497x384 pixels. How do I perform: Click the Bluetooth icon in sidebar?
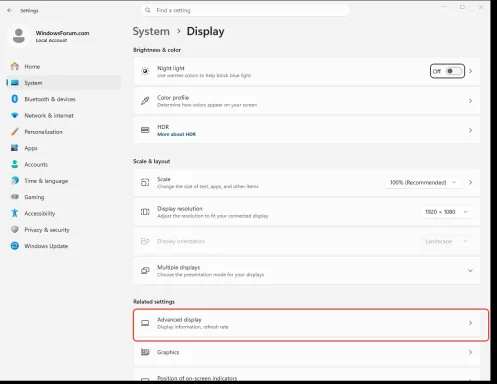tap(15, 99)
